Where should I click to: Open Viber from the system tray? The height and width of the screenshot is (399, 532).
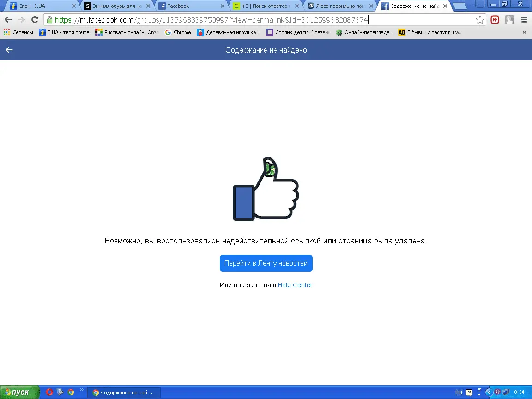tap(497, 392)
